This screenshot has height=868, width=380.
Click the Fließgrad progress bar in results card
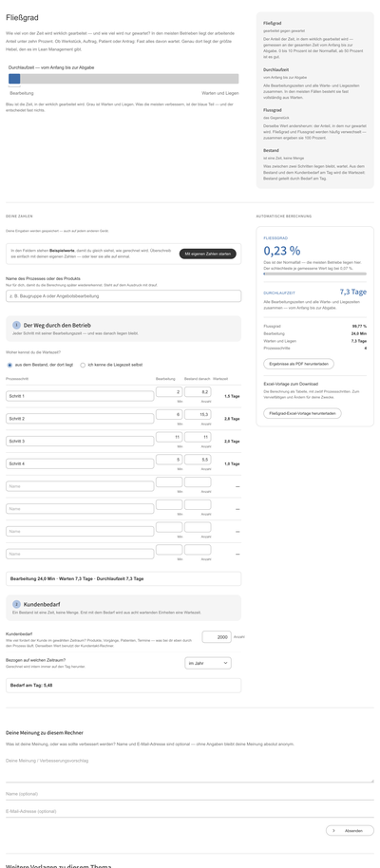(314, 274)
